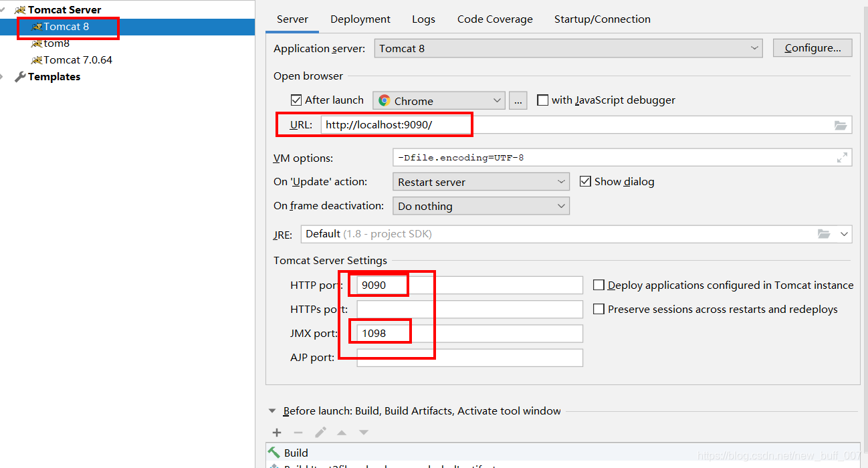
Task: Expand the VM options editor icon
Action: tap(842, 158)
